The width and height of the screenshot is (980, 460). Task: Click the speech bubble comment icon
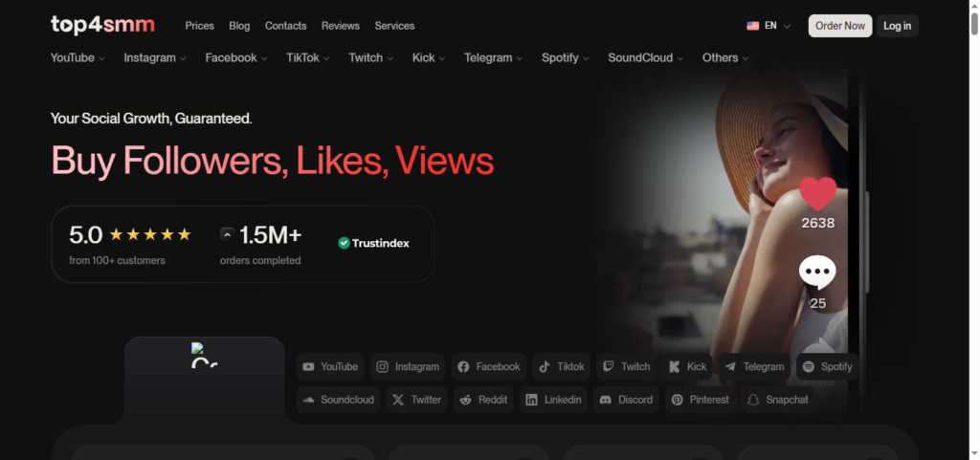pos(817,273)
